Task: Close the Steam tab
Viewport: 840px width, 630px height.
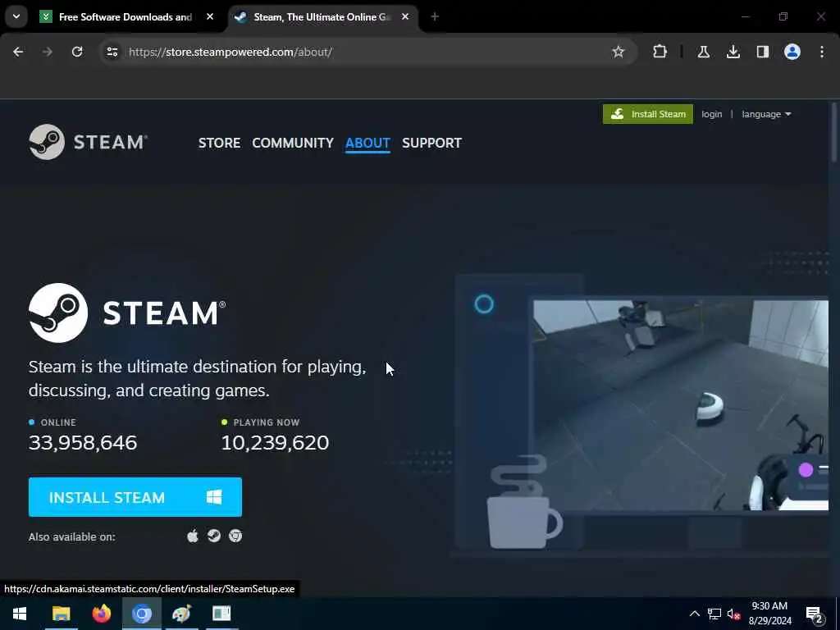Action: point(405,17)
